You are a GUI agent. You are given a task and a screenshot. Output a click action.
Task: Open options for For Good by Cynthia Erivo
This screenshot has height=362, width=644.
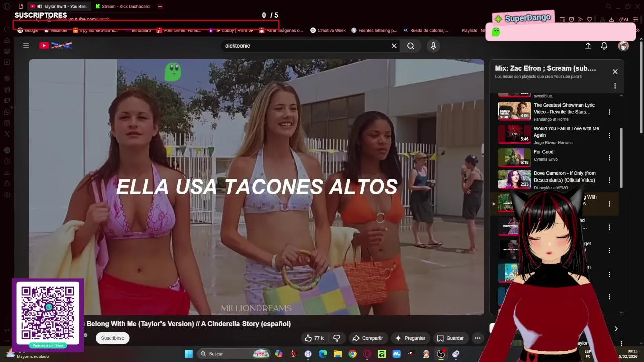609,158
